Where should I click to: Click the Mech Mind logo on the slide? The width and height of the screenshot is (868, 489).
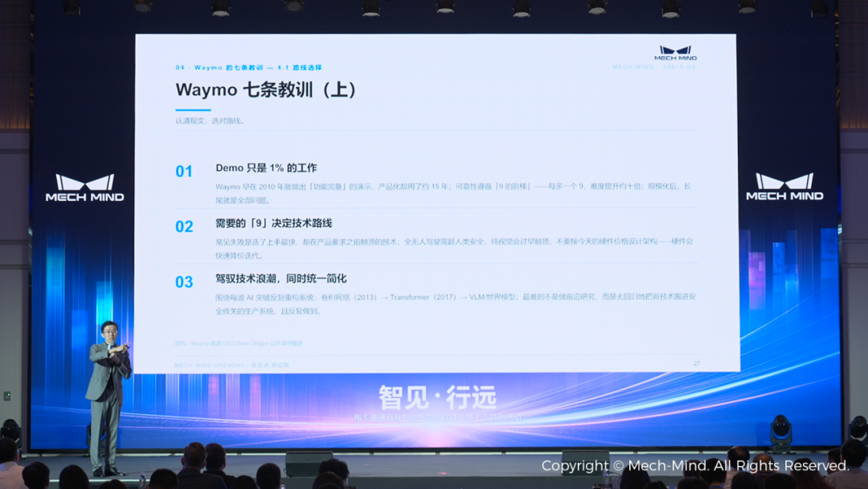tap(675, 53)
